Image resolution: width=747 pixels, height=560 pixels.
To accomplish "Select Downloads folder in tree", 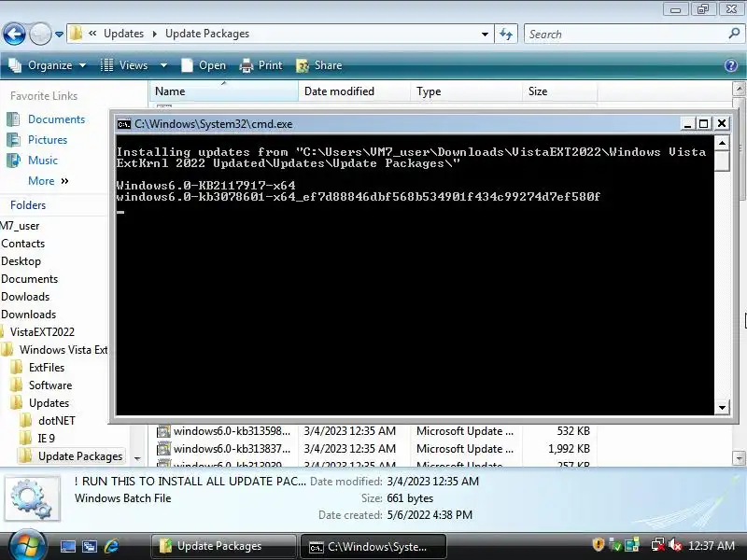I will 29,315.
